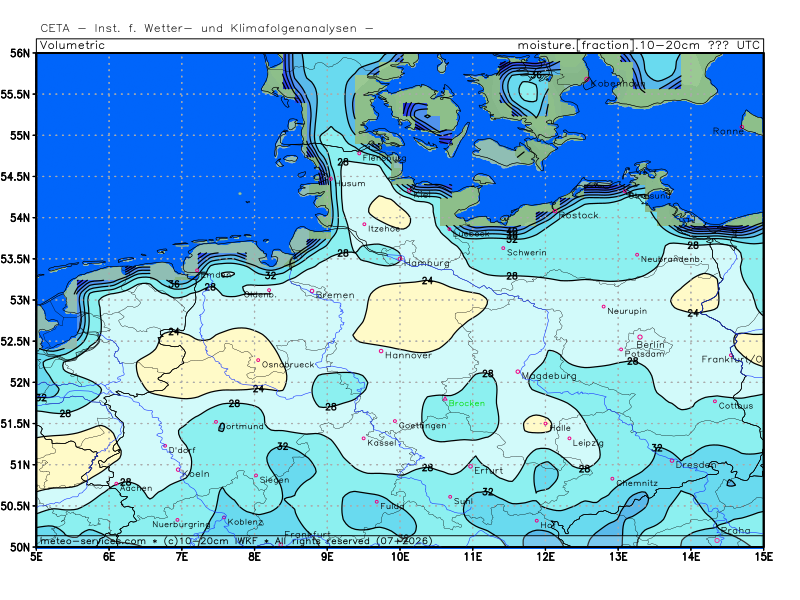Image resolution: width=800 pixels, height=600 pixels.
Task: Select the Hannover map marker
Action: 381,351
